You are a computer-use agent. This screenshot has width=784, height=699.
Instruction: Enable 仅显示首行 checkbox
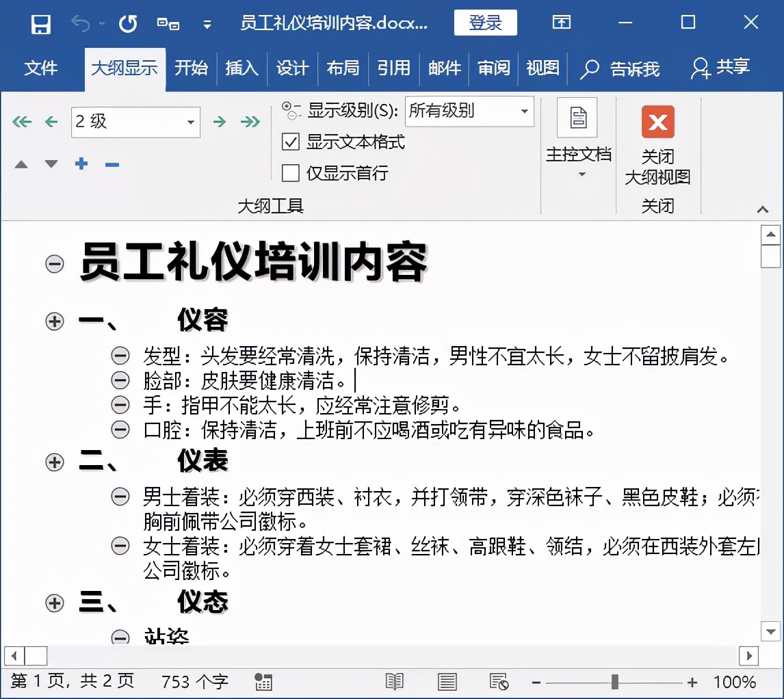tap(291, 173)
